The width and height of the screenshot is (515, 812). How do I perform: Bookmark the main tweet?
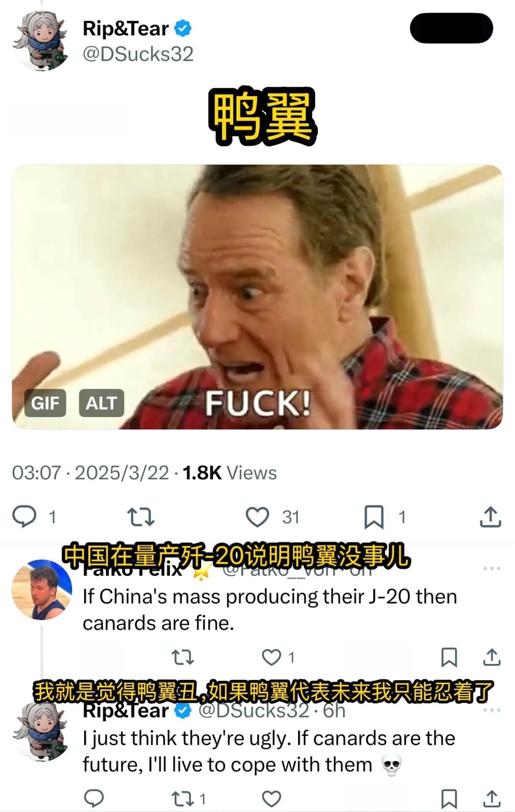(374, 517)
